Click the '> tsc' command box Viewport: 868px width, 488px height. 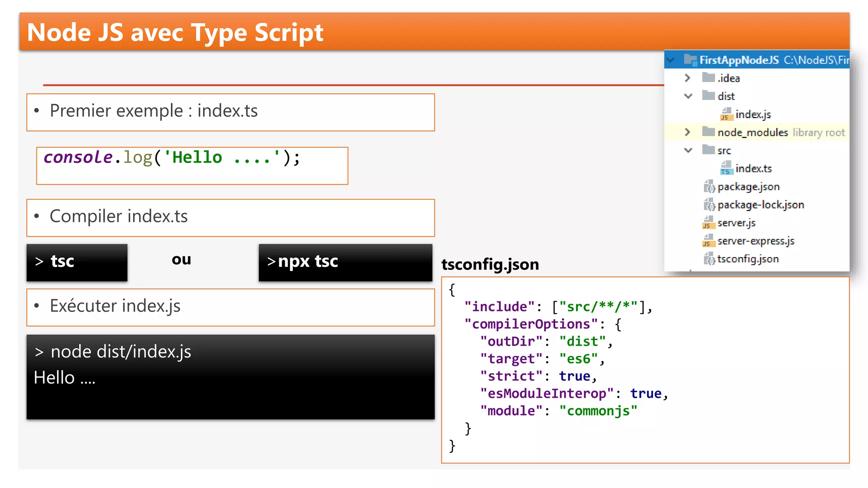point(77,262)
